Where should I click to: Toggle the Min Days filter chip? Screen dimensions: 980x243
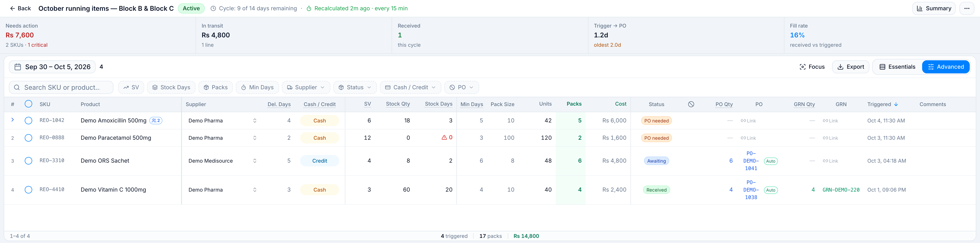tap(257, 87)
